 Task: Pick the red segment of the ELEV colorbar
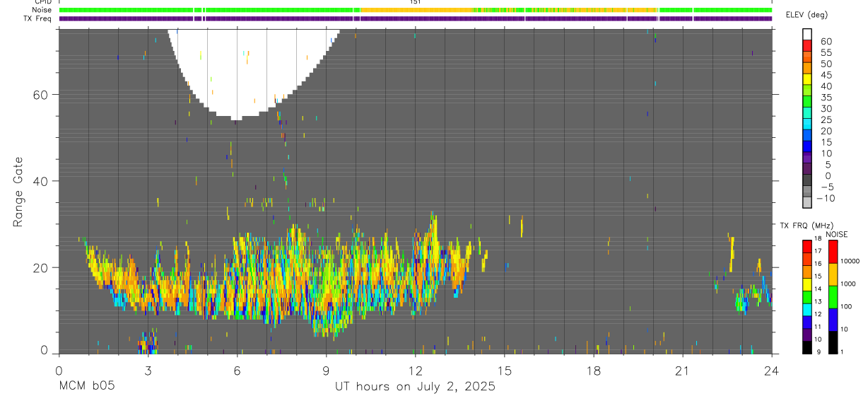807,45
